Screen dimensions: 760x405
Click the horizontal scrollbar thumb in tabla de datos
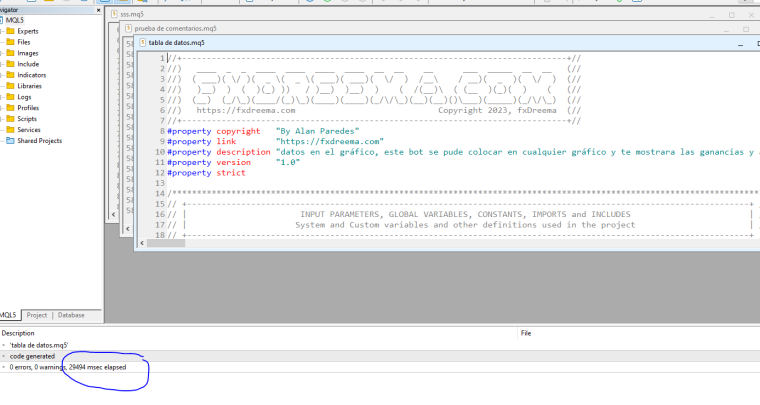(166, 243)
